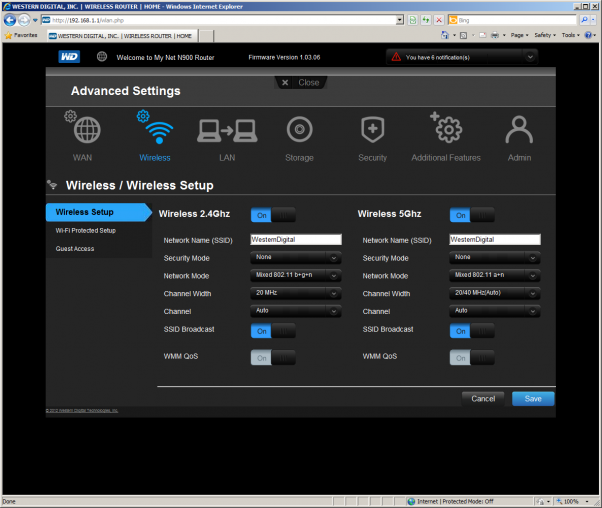
Task: Open the Storage disc icon
Action: pyautogui.click(x=299, y=129)
